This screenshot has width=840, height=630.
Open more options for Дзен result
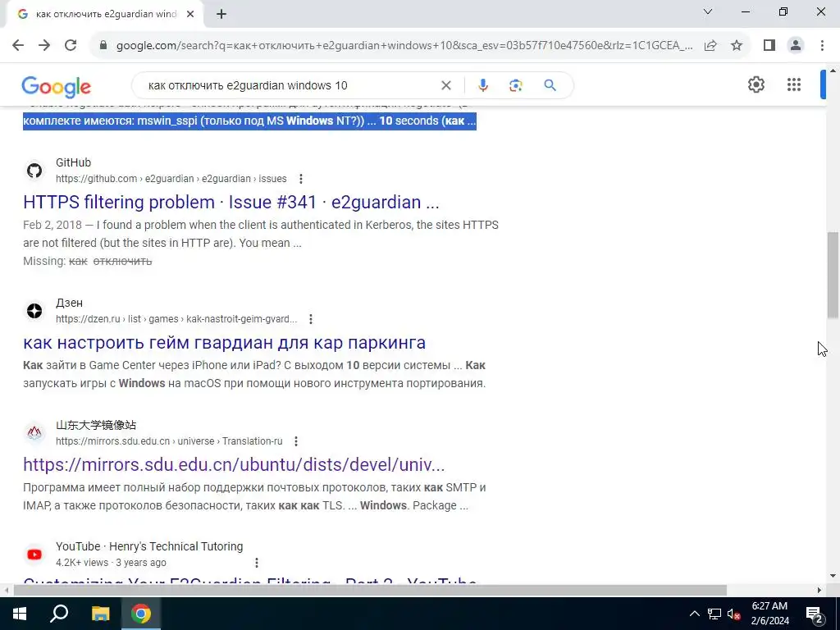click(x=311, y=319)
